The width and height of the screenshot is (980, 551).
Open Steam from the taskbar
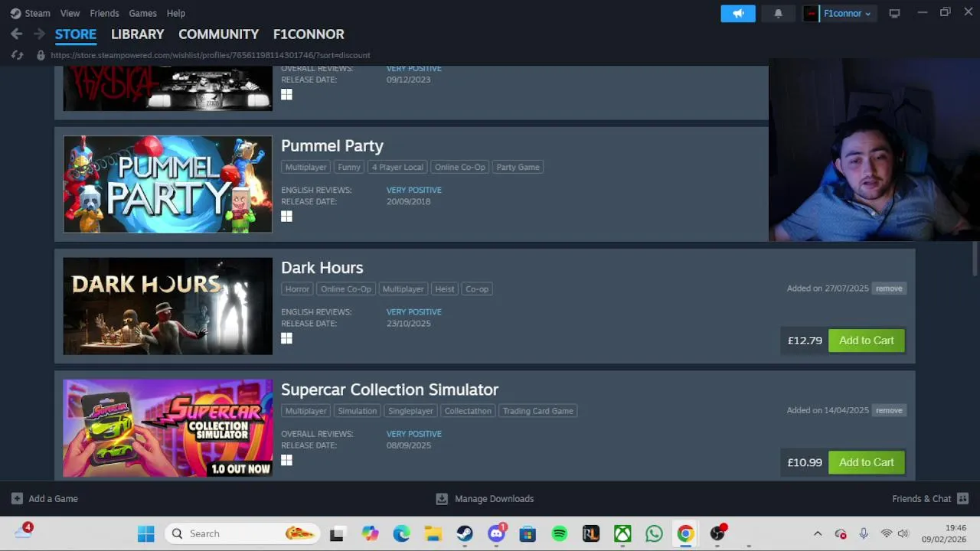[x=465, y=533]
